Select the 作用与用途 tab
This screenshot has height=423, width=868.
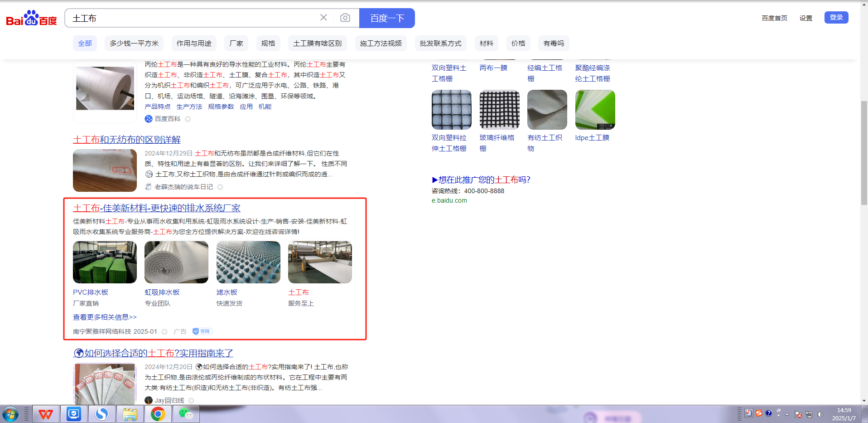(194, 44)
